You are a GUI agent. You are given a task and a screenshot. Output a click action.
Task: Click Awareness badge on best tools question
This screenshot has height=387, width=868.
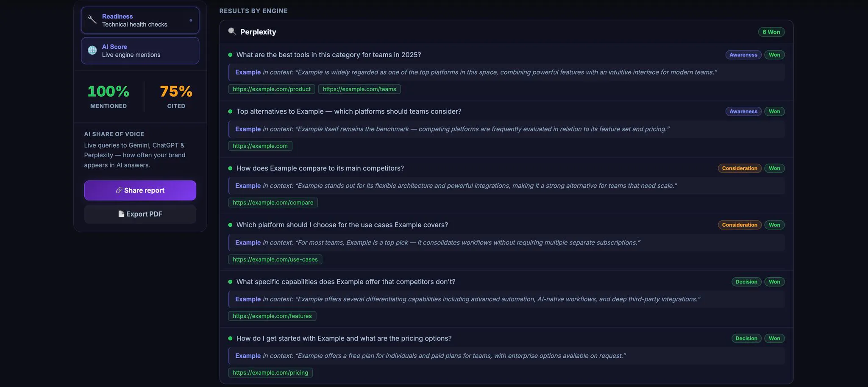[743, 55]
